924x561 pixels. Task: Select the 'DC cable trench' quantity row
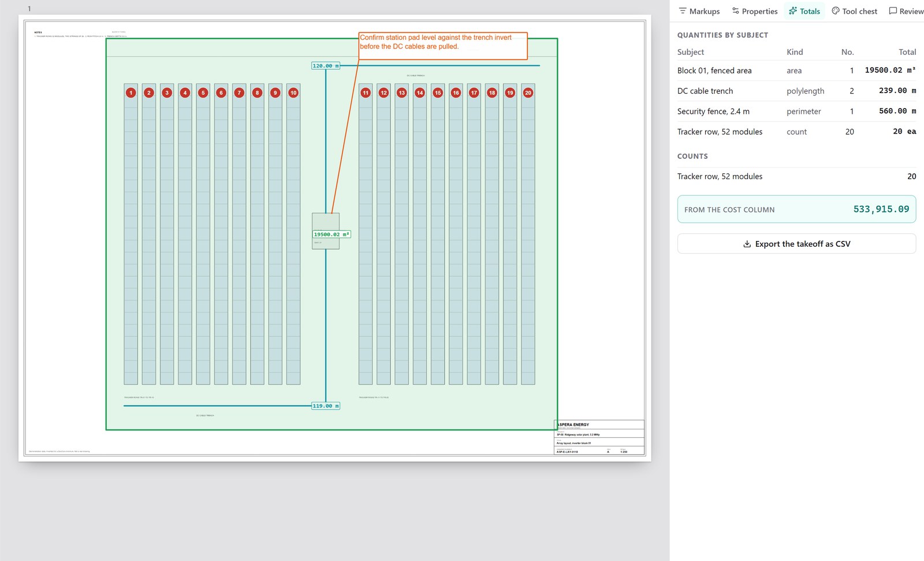point(796,91)
